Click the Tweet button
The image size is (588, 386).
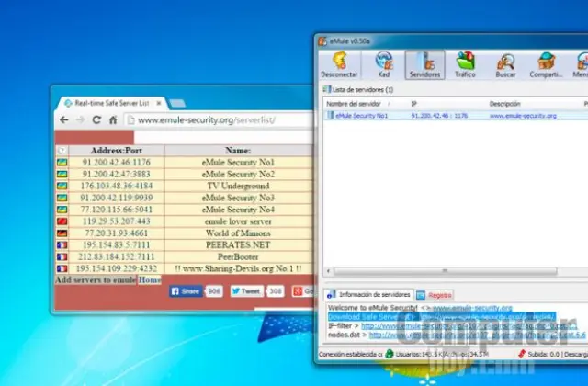click(x=245, y=290)
